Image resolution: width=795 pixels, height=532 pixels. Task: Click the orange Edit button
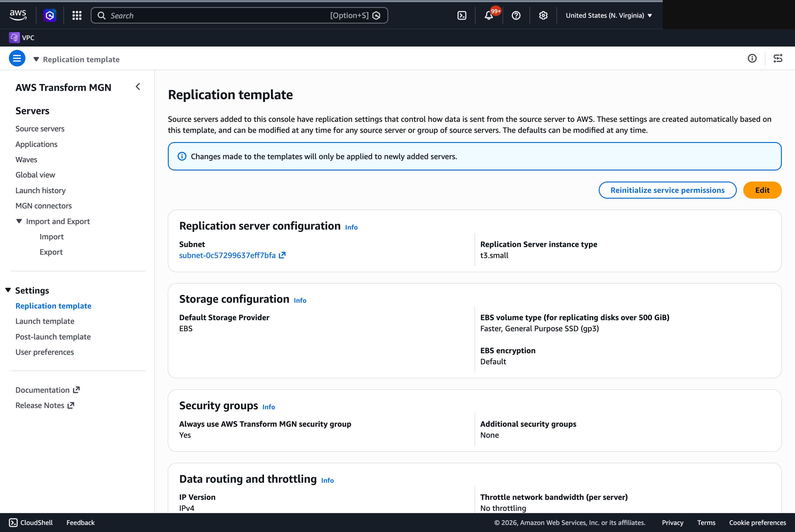tap(762, 190)
